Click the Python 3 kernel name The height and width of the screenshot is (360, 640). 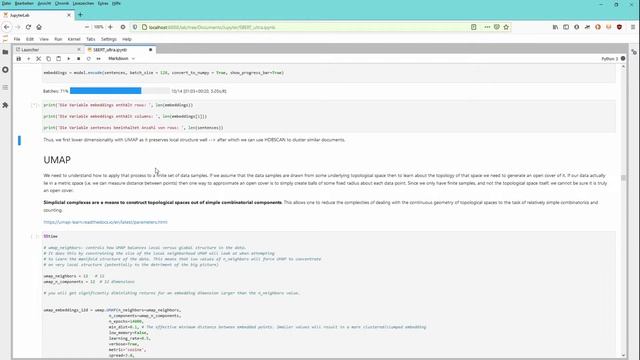coord(610,59)
